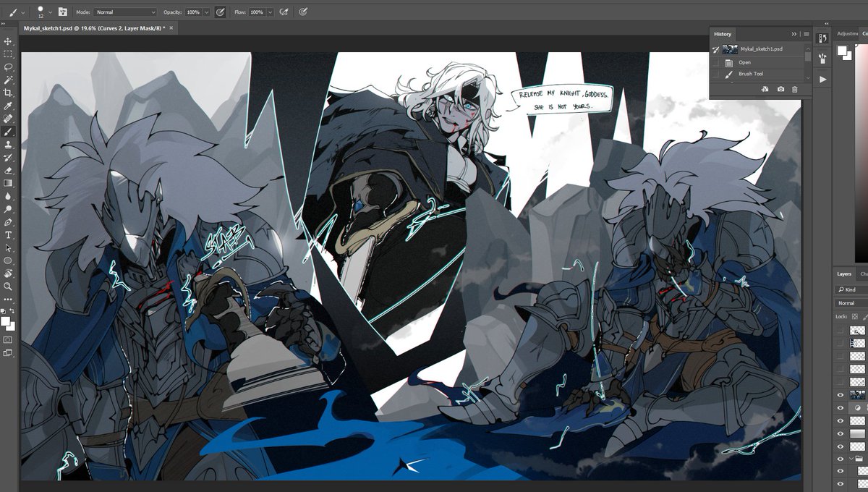Open the painting Mode dropdown
The image size is (868, 492).
(x=125, y=12)
